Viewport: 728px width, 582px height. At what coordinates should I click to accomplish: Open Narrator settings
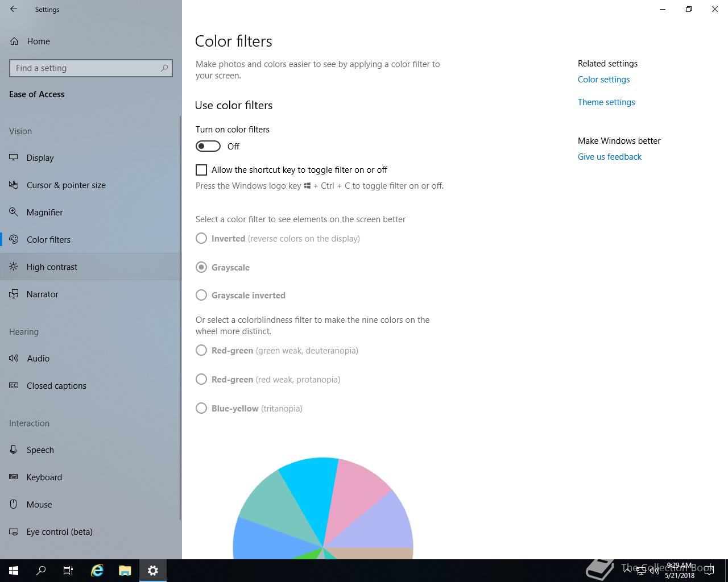click(x=91, y=294)
